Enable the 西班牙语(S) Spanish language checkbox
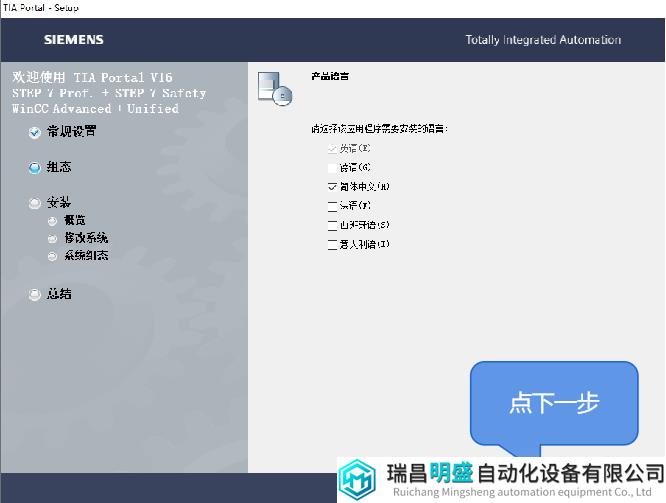Image resolution: width=666 pixels, height=503 pixels. click(332, 225)
